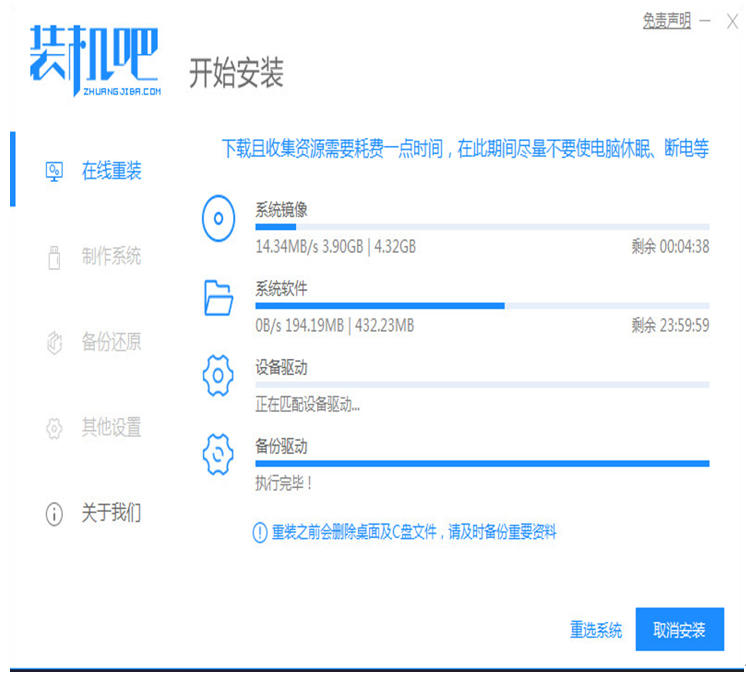The width and height of the screenshot is (746, 675).
Task: Open the 备份还原 sidebar section
Action: click(x=111, y=342)
